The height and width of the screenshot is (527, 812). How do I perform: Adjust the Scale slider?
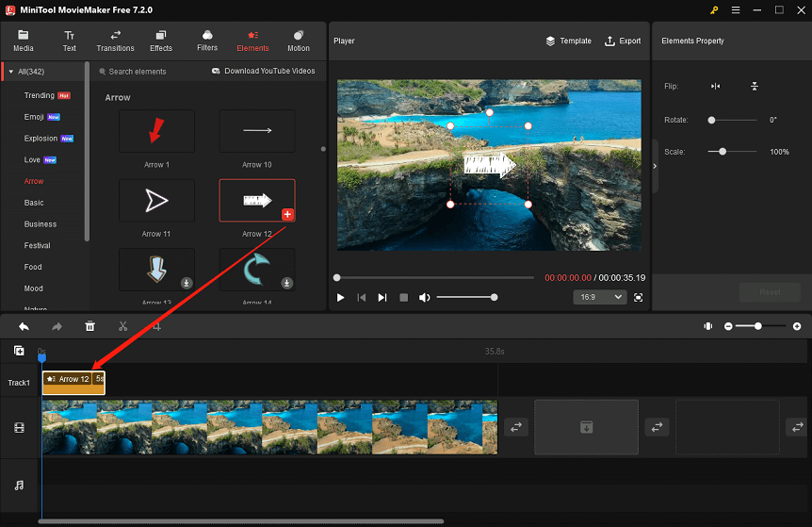point(732,152)
